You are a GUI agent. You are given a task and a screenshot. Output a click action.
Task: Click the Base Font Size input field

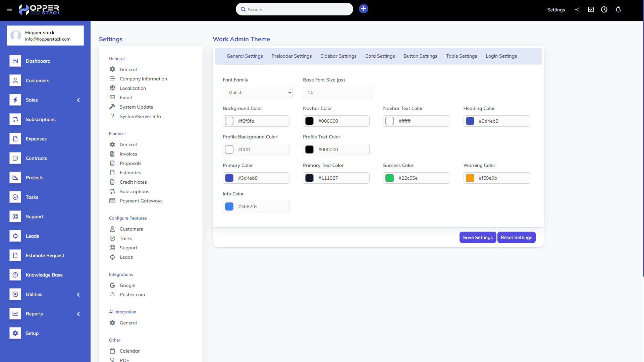(337, 93)
